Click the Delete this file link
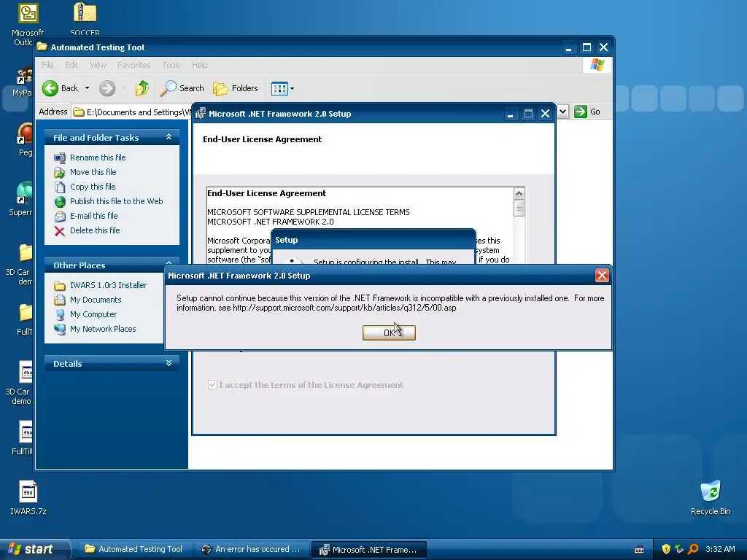This screenshot has width=747, height=560. pyautogui.click(x=95, y=230)
